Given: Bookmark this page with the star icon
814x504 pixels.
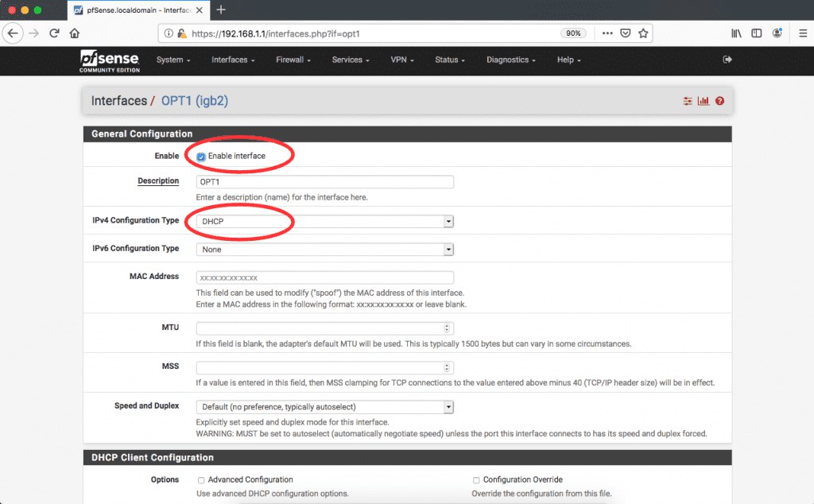Looking at the screenshot, I should [643, 33].
